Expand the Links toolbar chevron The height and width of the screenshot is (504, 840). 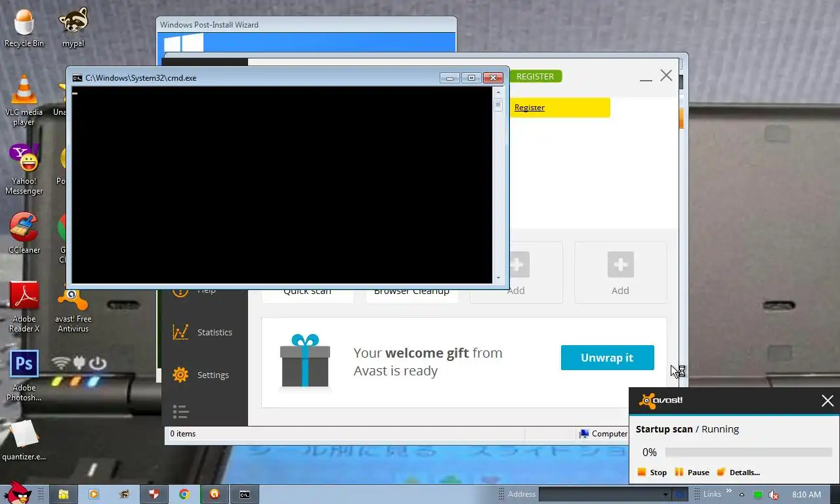728,491
